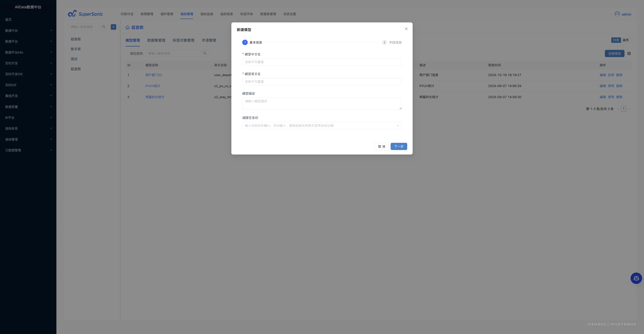Switch to 数据集管理 tab
644x334 pixels.
[x=156, y=40]
